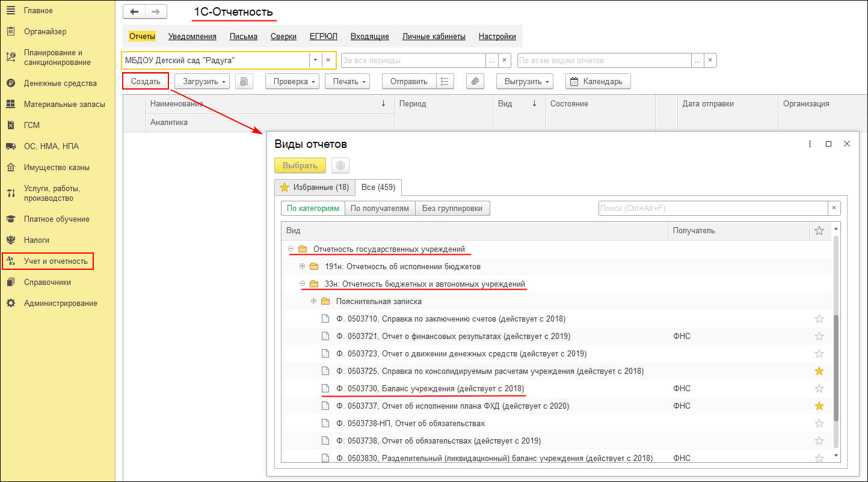This screenshot has height=482, width=868.
Task: Select the Без группировки option
Action: point(452,209)
